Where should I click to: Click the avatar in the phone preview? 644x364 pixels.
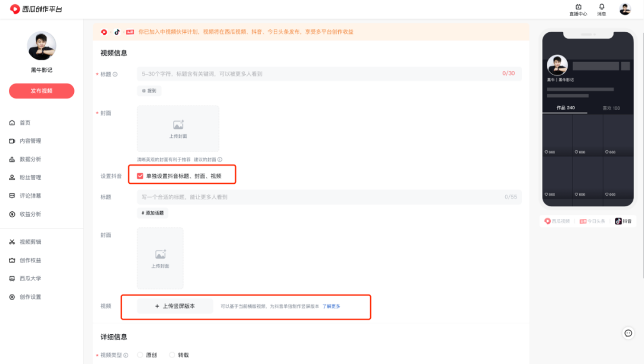(x=558, y=65)
